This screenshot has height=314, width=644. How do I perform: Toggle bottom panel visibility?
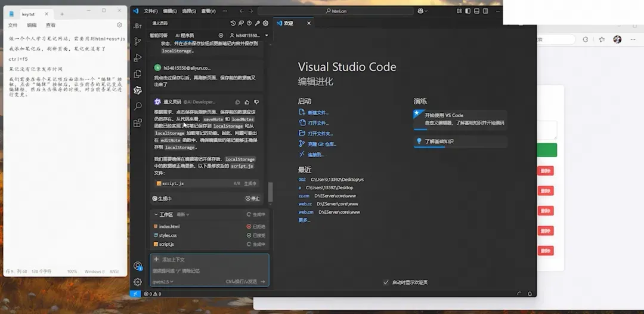[x=476, y=11]
